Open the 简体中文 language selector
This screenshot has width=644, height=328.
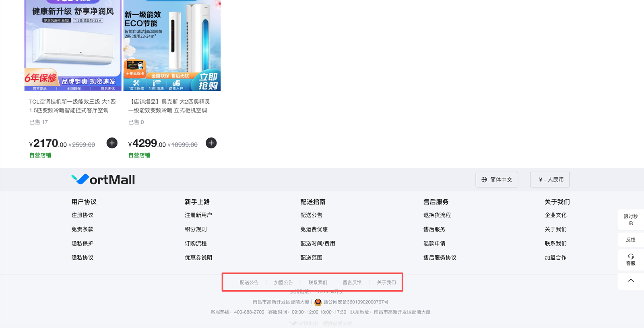coord(497,180)
